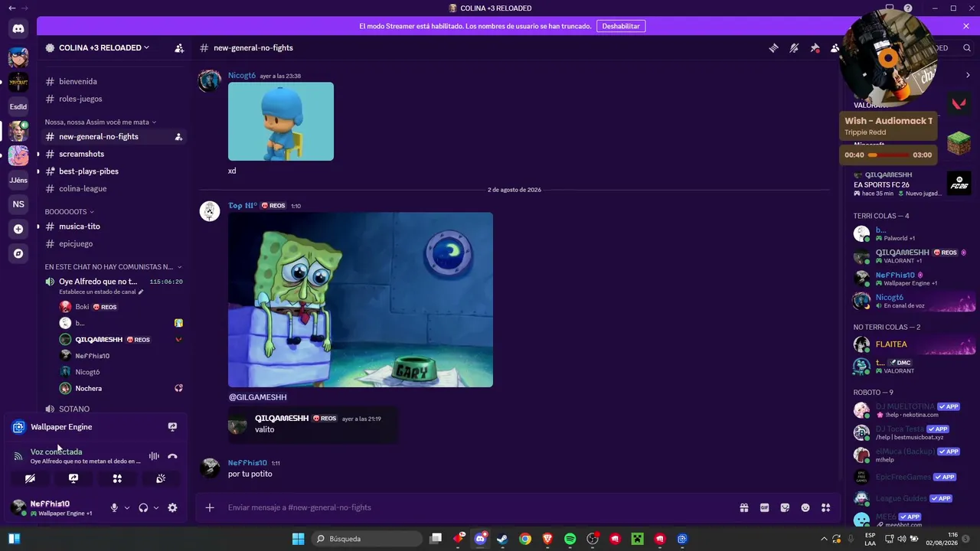Open the threads icon in channel header

tap(773, 47)
